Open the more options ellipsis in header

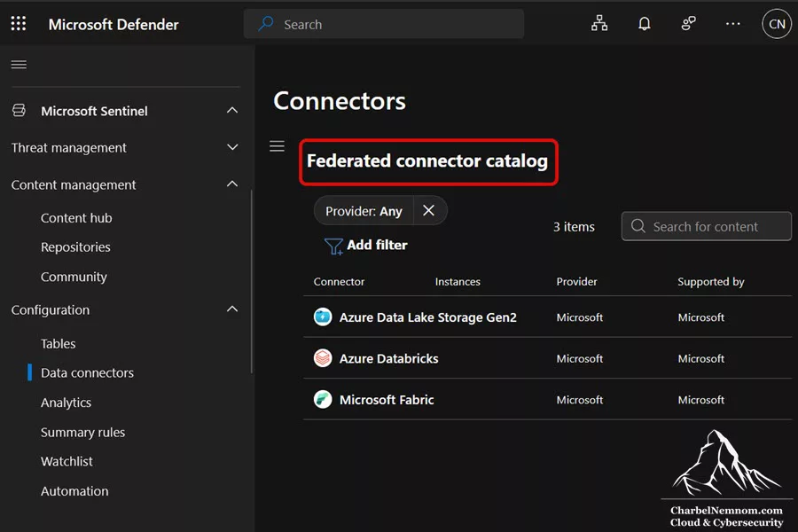pos(733,23)
